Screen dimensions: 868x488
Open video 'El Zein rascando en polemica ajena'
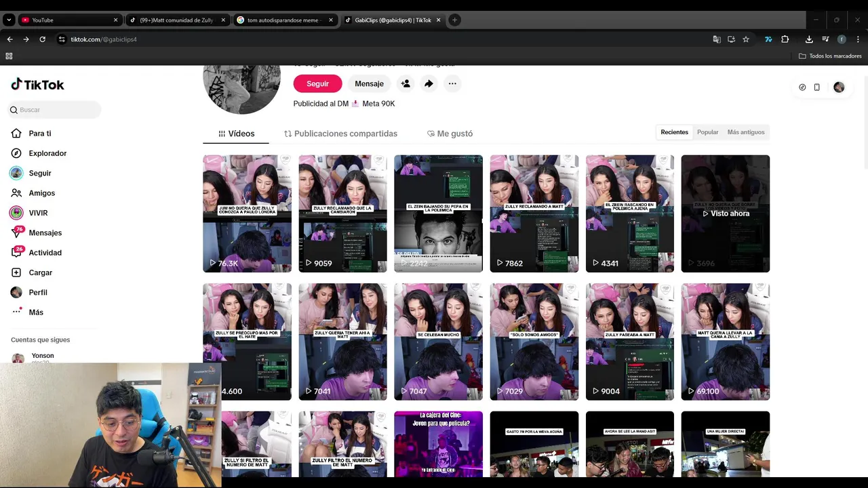[630, 213]
